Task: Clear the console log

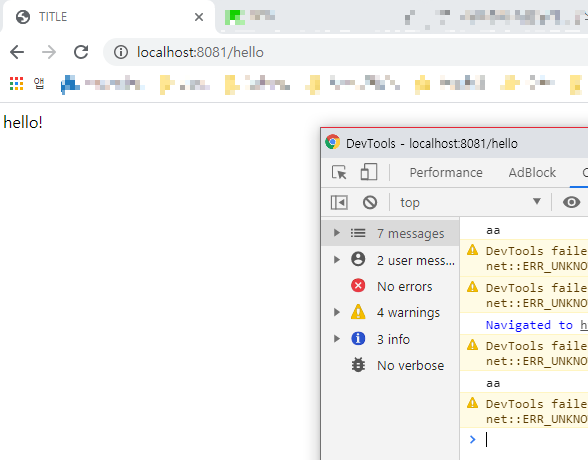Action: click(370, 202)
